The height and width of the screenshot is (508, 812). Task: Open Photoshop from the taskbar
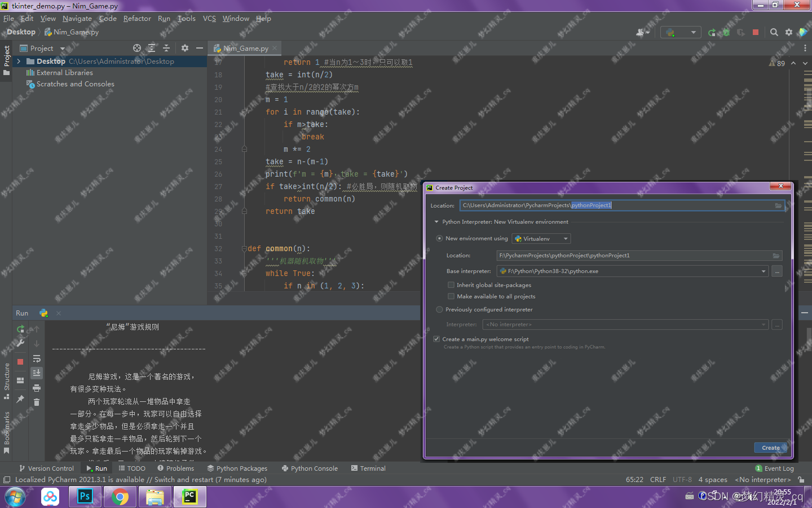[x=85, y=497]
